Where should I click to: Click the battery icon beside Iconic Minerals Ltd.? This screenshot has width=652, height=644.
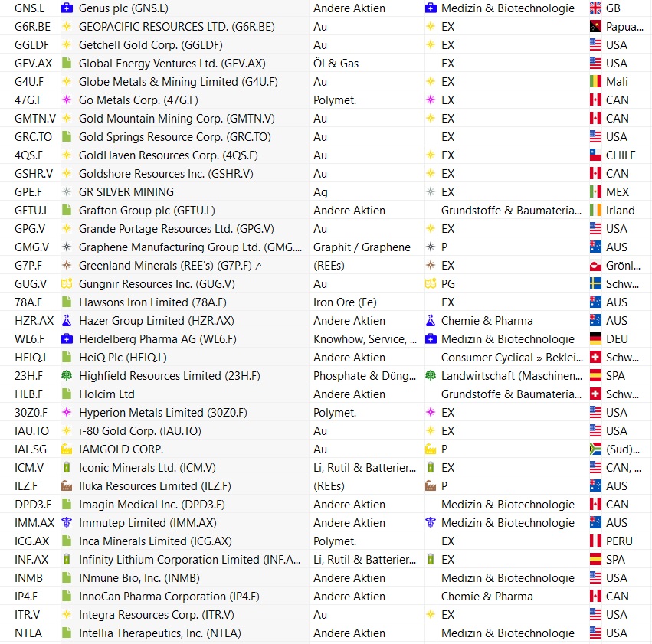point(67,467)
